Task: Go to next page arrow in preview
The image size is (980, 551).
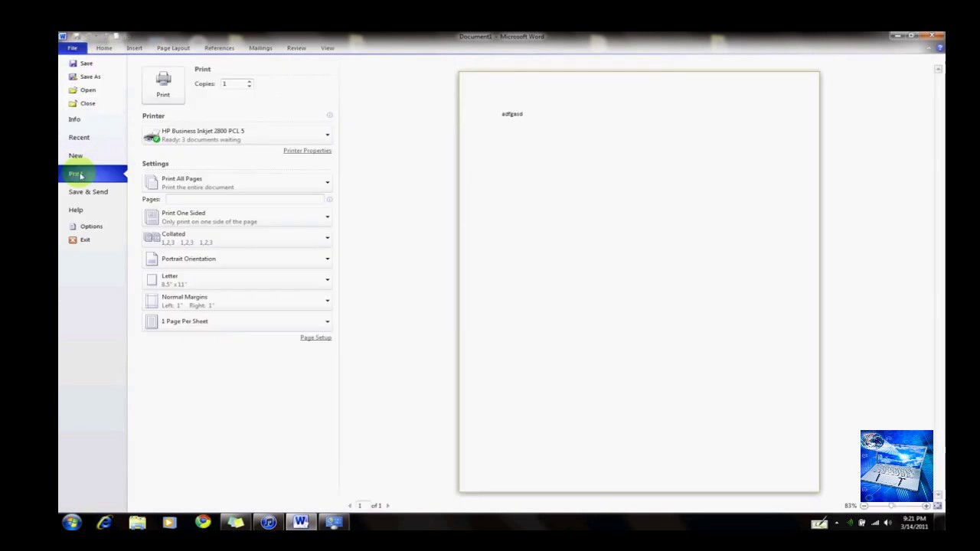Action: coord(387,506)
